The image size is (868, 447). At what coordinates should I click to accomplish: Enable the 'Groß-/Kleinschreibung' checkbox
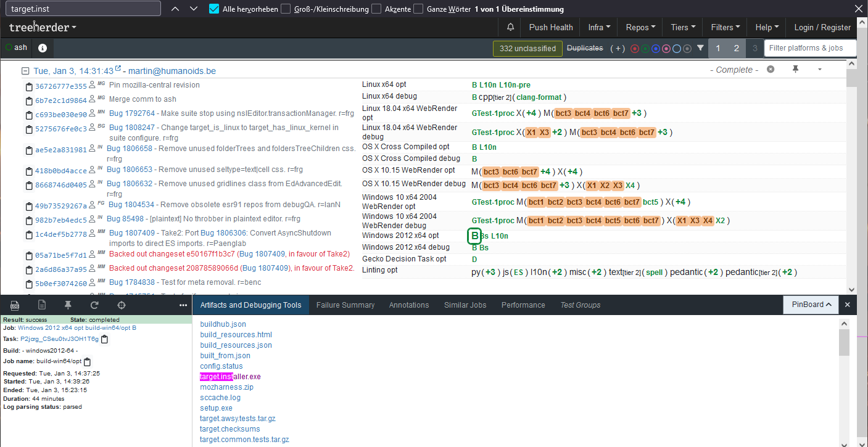[x=286, y=9]
